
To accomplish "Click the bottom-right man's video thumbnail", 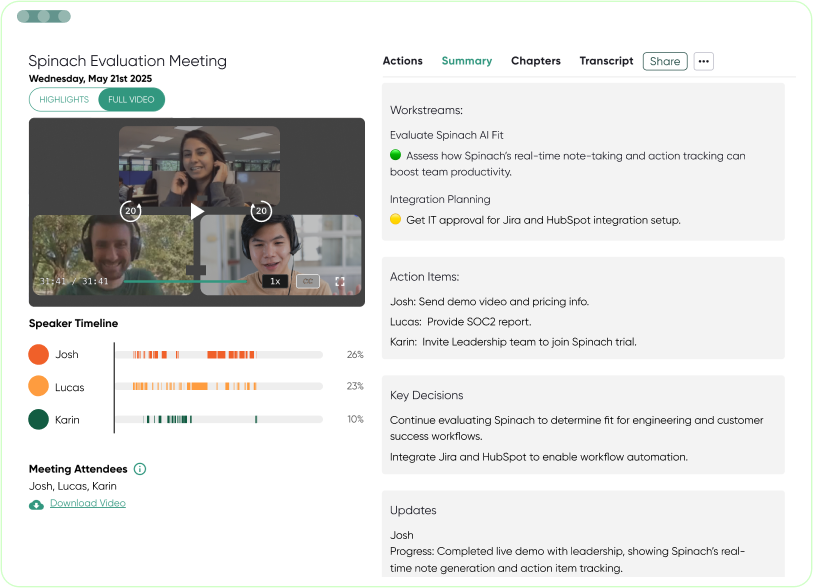I will 281,255.
